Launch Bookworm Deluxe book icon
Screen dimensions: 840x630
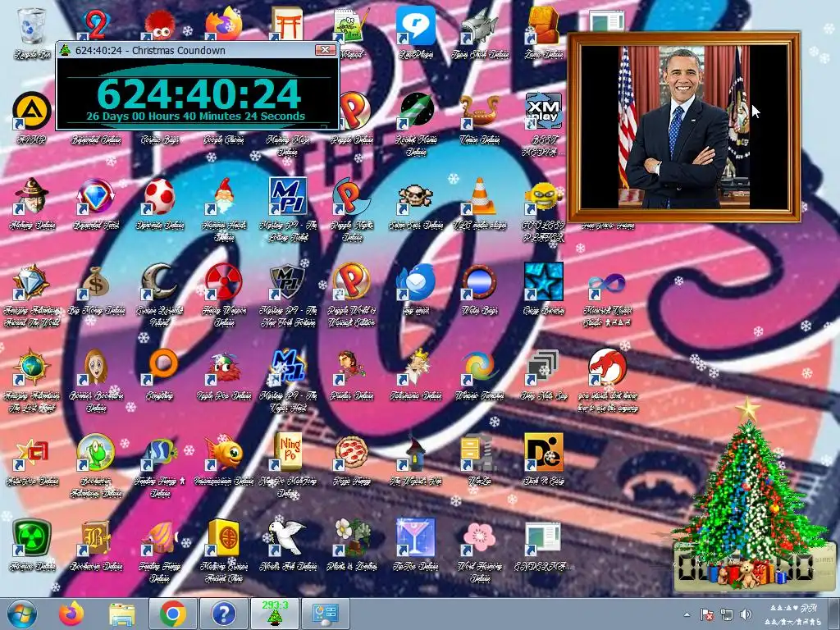pos(96,538)
